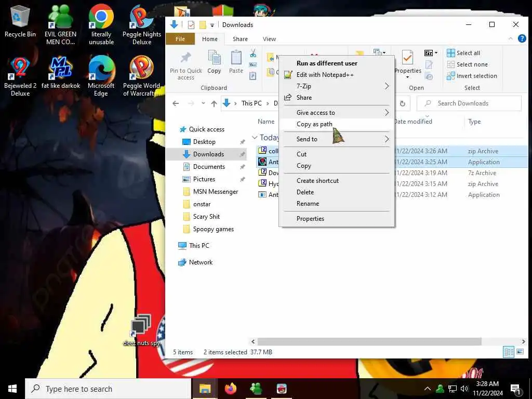Show hidden system tray icons

428,389
